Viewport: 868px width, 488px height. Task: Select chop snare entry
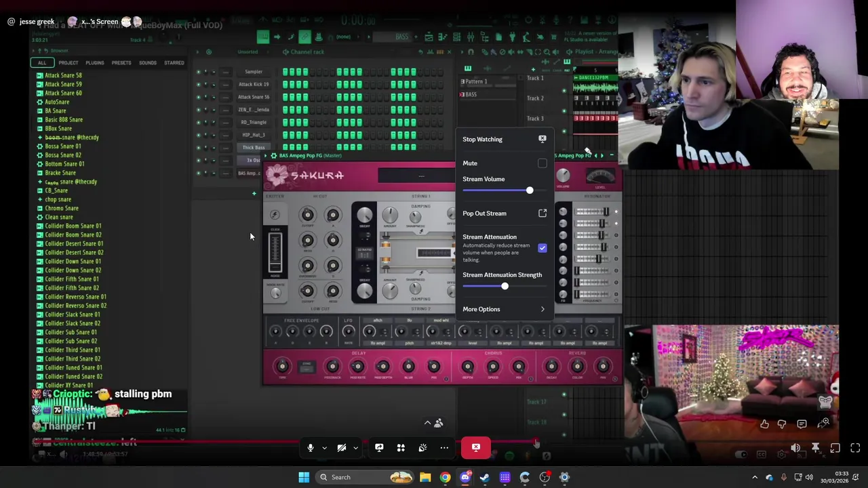(x=58, y=199)
